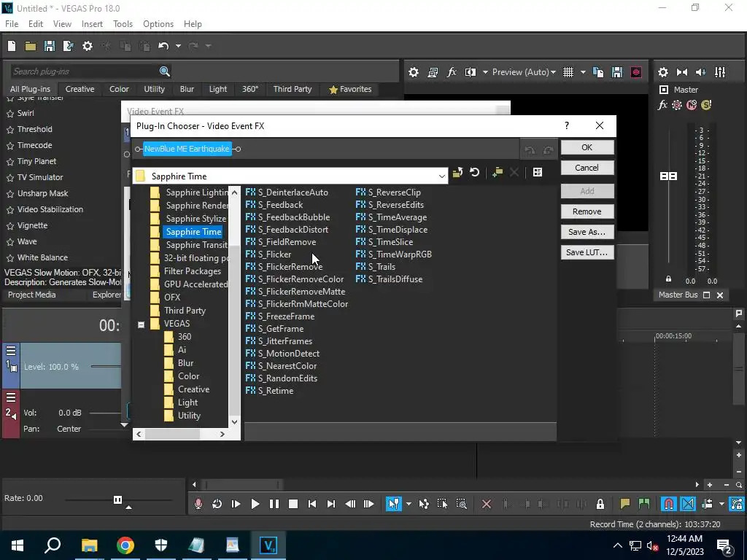This screenshot has width=747, height=560.
Task: Open the Normal Edit Tool dropdown arrow
Action: click(x=409, y=504)
